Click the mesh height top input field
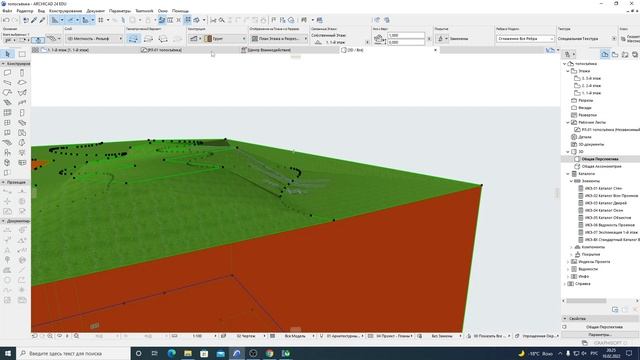640x360 pixels. [406, 36]
